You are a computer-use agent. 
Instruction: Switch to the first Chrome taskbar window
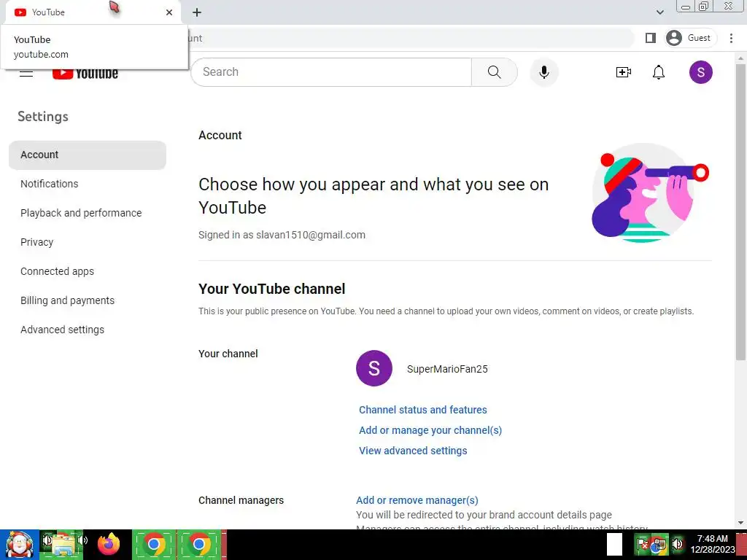pyautogui.click(x=153, y=544)
